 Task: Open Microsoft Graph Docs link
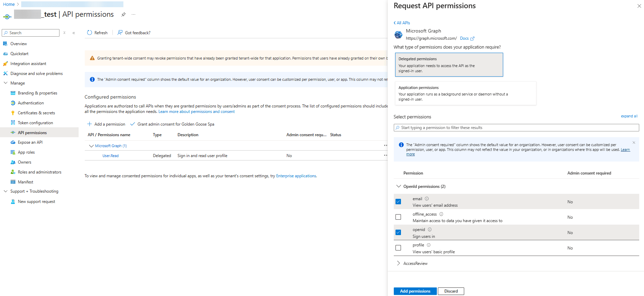467,38
